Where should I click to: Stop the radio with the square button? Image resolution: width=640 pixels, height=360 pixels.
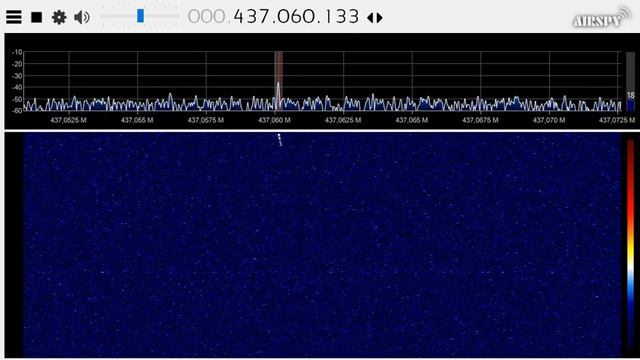[x=37, y=17]
